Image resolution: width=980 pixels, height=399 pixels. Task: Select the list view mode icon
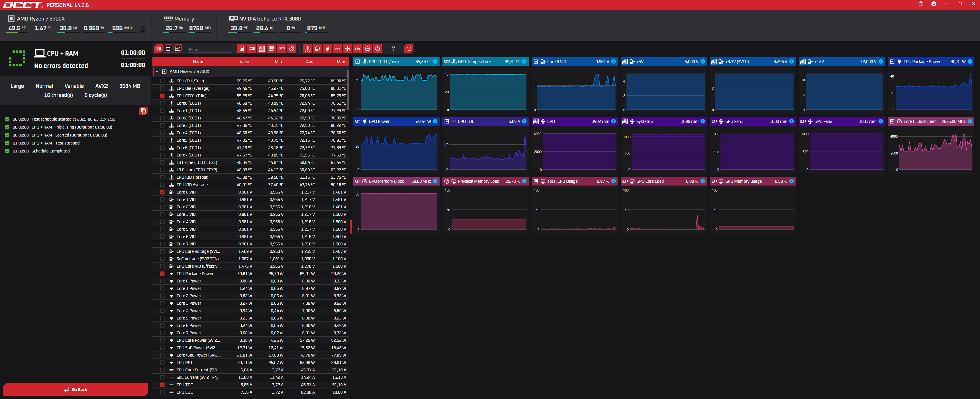tap(158, 49)
